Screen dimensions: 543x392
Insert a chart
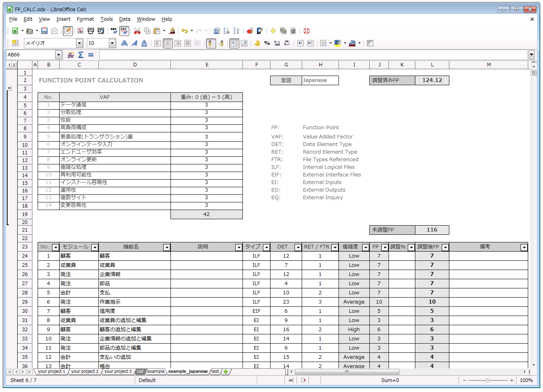tap(250, 31)
